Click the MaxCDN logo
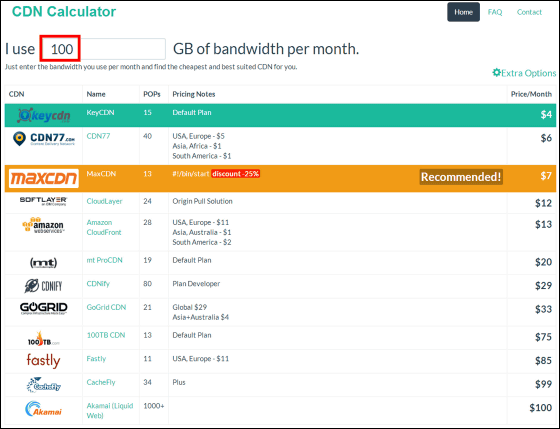This screenshot has width=560, height=429. (x=44, y=178)
